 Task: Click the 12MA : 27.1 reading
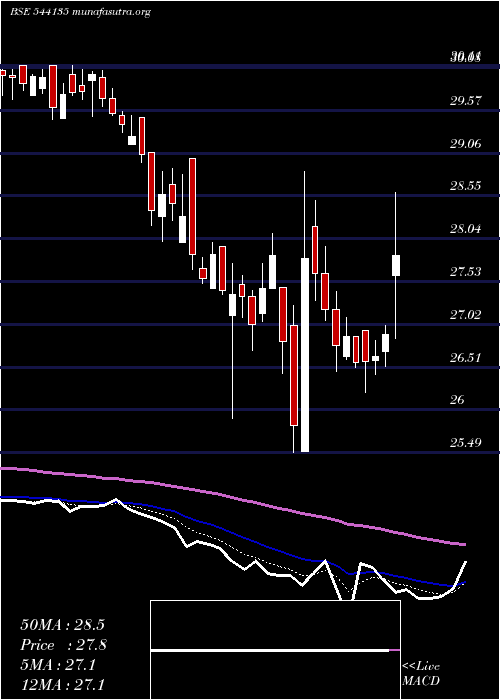pyautogui.click(x=62, y=684)
